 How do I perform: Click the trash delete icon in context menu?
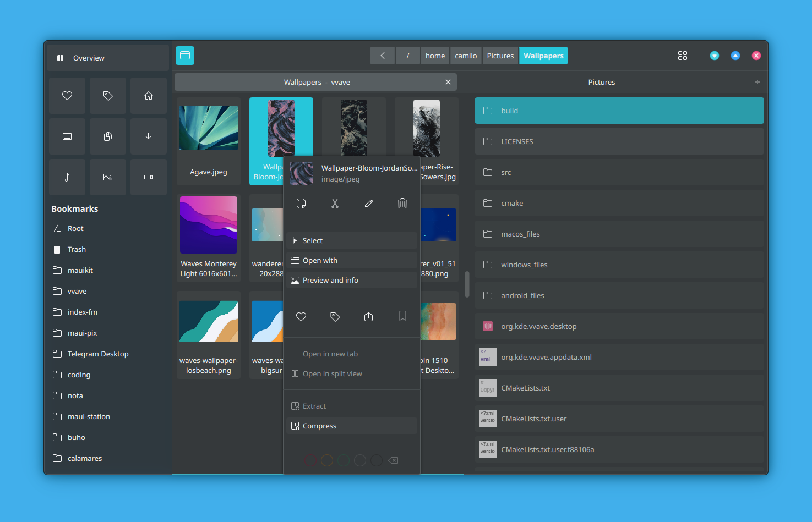(x=402, y=204)
